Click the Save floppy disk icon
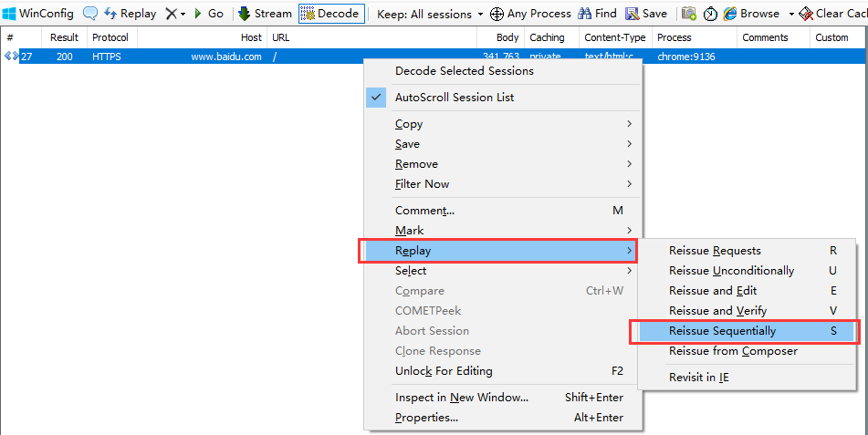The height and width of the screenshot is (435, 868). [x=633, y=14]
